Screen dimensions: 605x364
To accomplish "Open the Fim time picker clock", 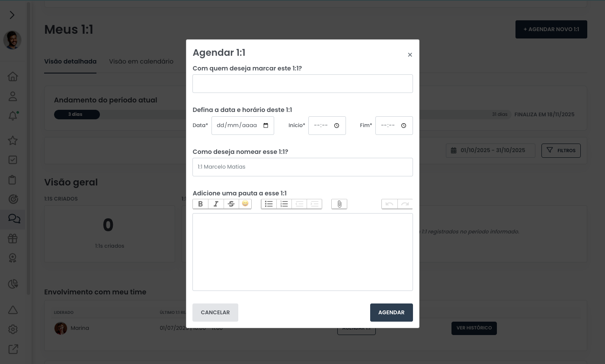I will click(404, 126).
